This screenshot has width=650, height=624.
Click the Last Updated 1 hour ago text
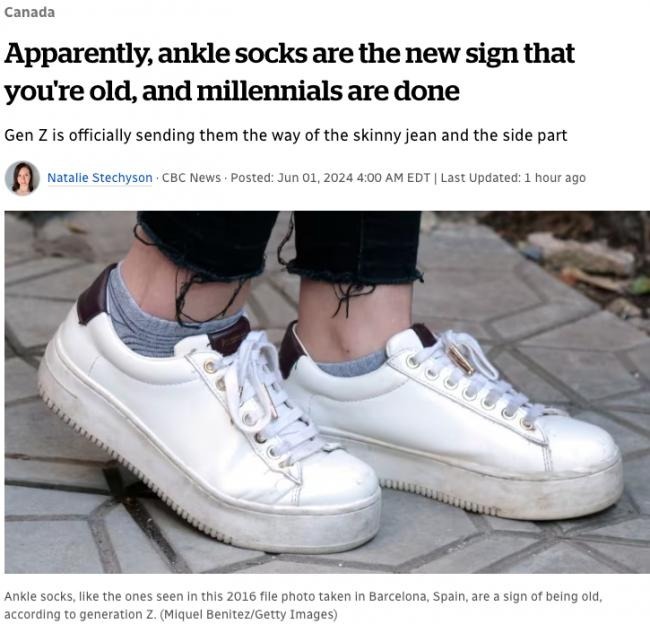click(513, 178)
